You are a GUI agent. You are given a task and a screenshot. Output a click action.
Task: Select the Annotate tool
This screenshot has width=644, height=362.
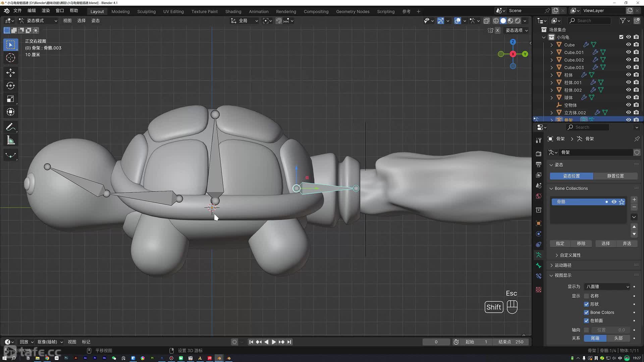point(10,127)
